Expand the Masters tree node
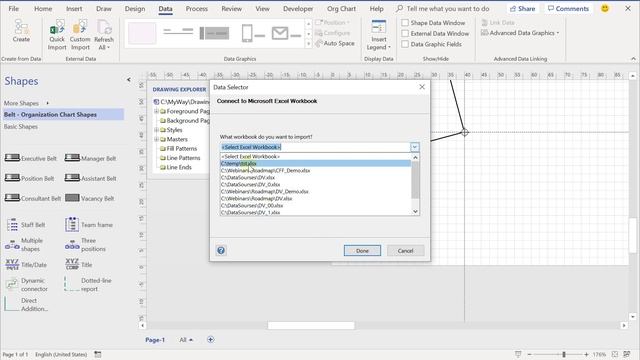The height and width of the screenshot is (360, 640). click(156, 139)
